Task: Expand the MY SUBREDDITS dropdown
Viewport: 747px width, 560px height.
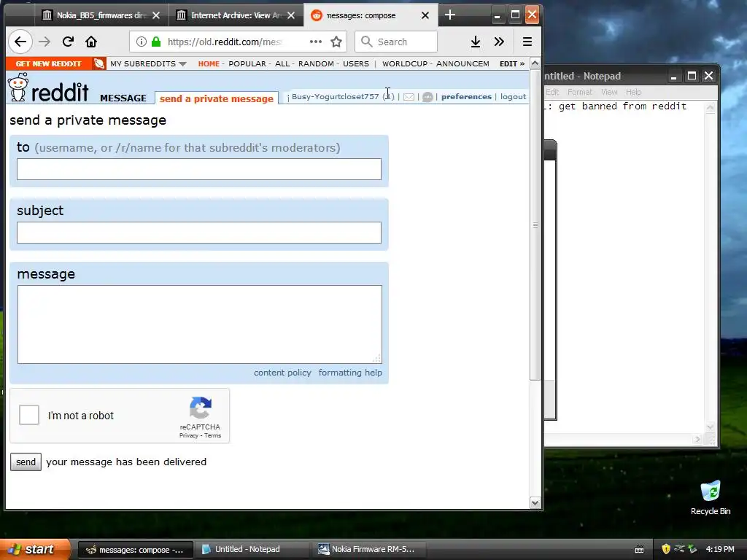Action: pos(147,63)
